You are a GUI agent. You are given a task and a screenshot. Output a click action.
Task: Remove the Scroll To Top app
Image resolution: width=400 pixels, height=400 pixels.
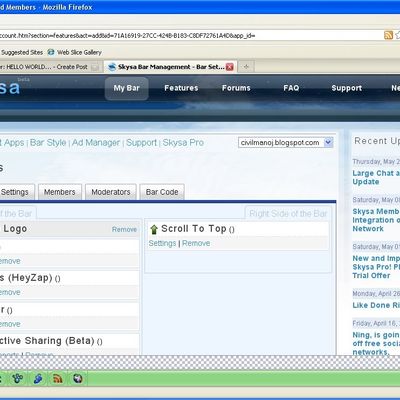point(196,243)
